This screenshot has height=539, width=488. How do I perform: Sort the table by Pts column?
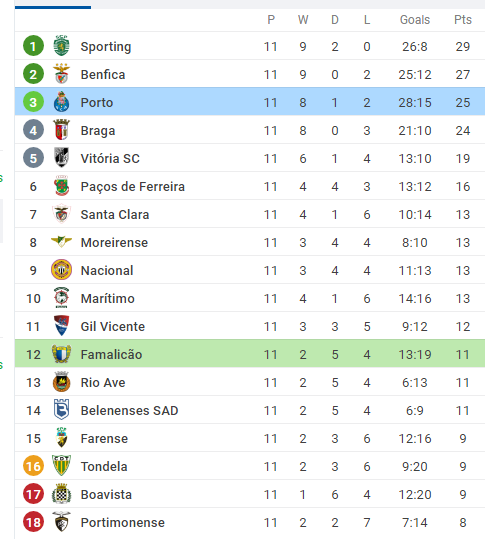(x=463, y=20)
